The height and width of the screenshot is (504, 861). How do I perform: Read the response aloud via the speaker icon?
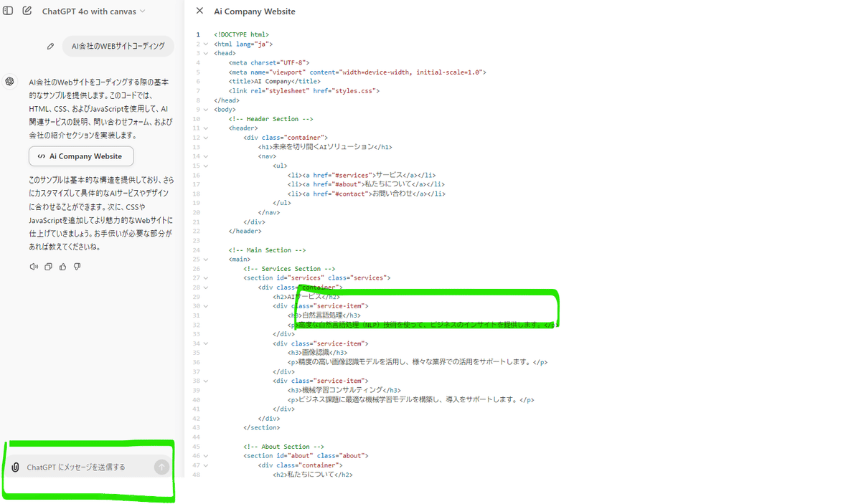pos(33,266)
